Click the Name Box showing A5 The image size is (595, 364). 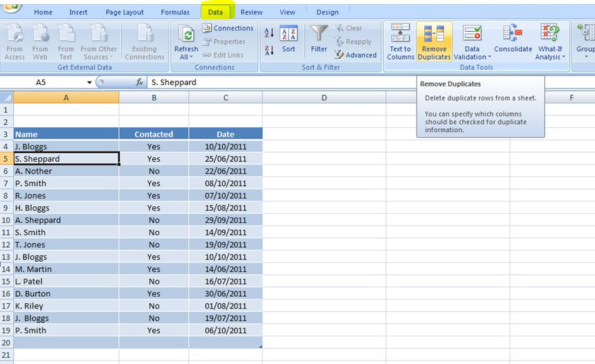41,82
